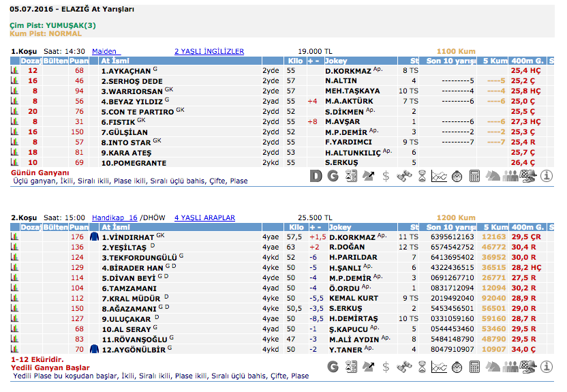
Task: Click the hourglass icon below race 2
Action: 422,367
